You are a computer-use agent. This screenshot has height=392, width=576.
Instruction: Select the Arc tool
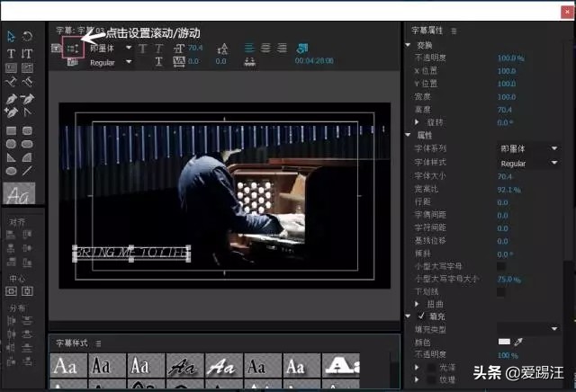(x=27, y=157)
